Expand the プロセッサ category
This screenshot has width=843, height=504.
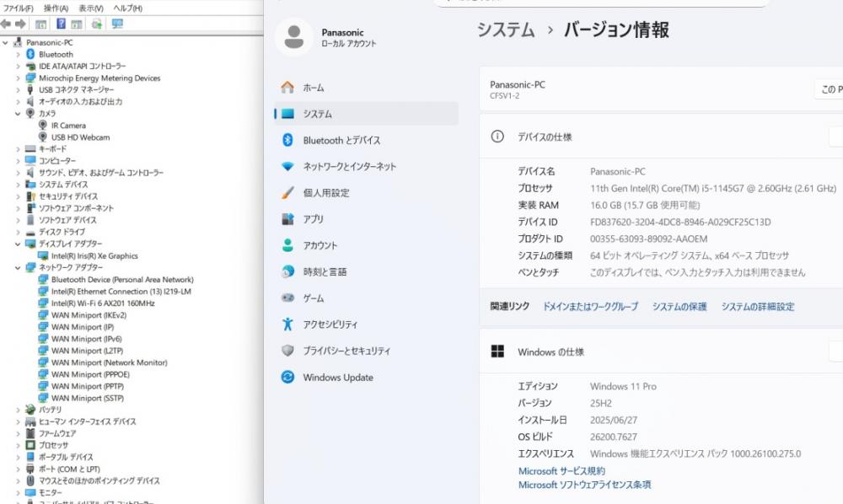[x=18, y=445]
